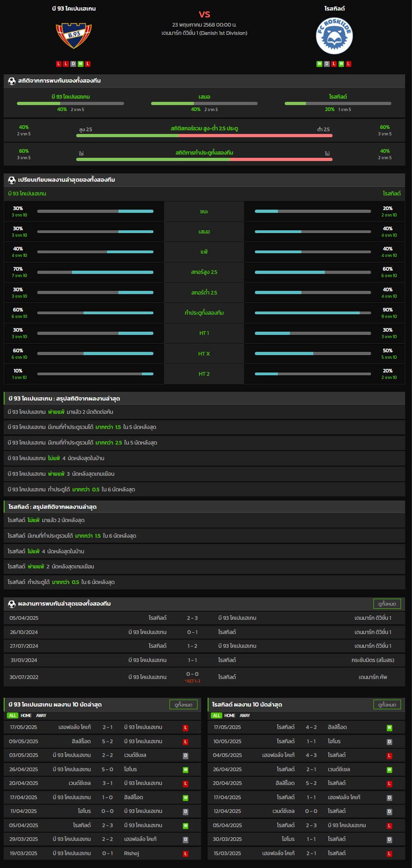Screen dimensions: 412x868
Task: Click the 'สกอร์สูง 2.5' comparison row label
Action: (x=204, y=272)
